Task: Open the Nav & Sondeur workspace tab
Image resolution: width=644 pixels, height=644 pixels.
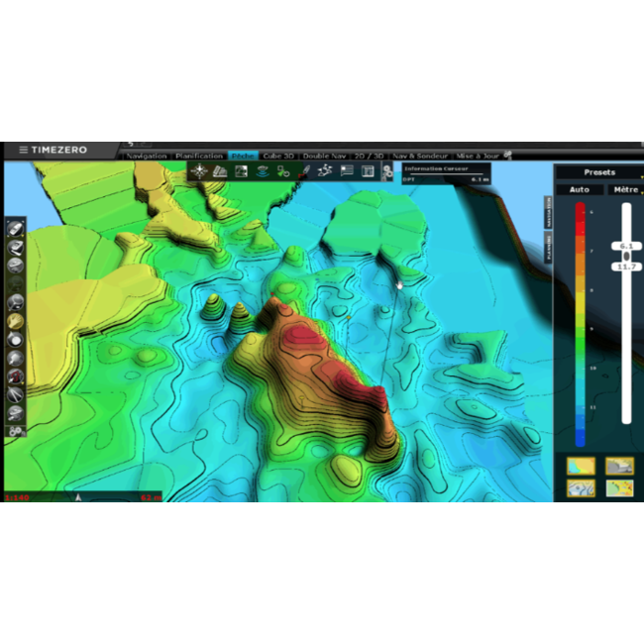Action: (x=420, y=157)
